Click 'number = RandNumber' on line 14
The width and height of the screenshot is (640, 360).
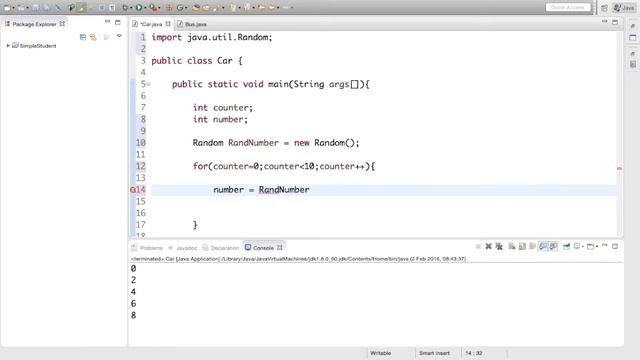261,190
